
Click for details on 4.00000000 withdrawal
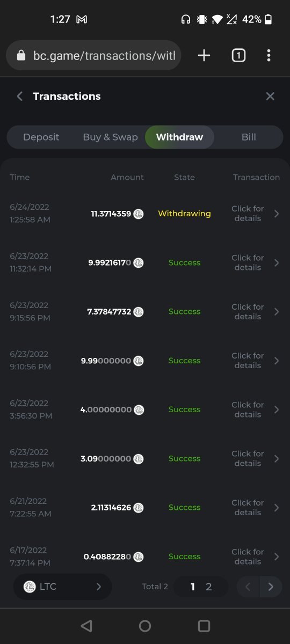tap(248, 409)
